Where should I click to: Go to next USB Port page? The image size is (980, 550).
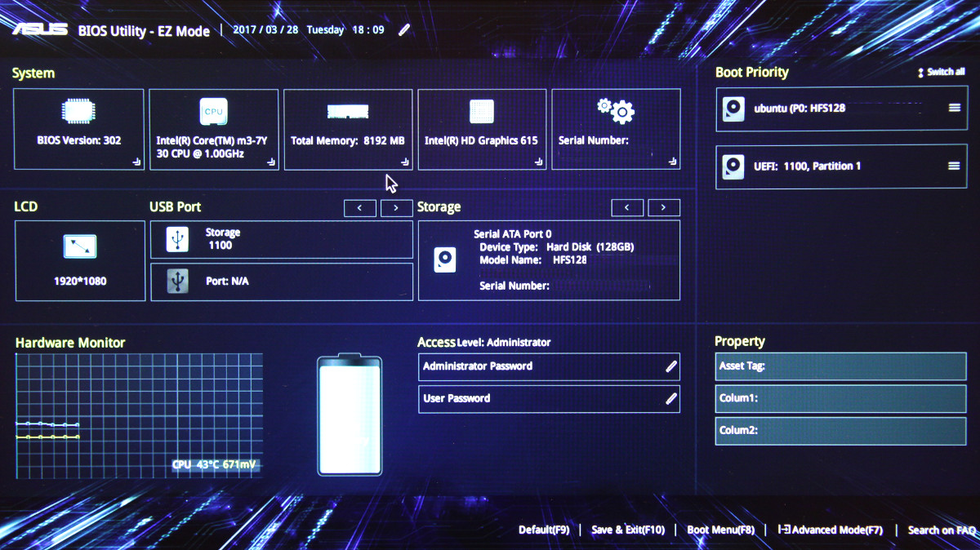396,208
